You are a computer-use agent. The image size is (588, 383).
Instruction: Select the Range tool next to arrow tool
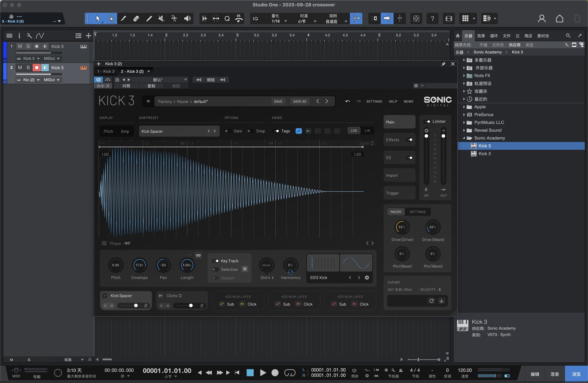111,18
